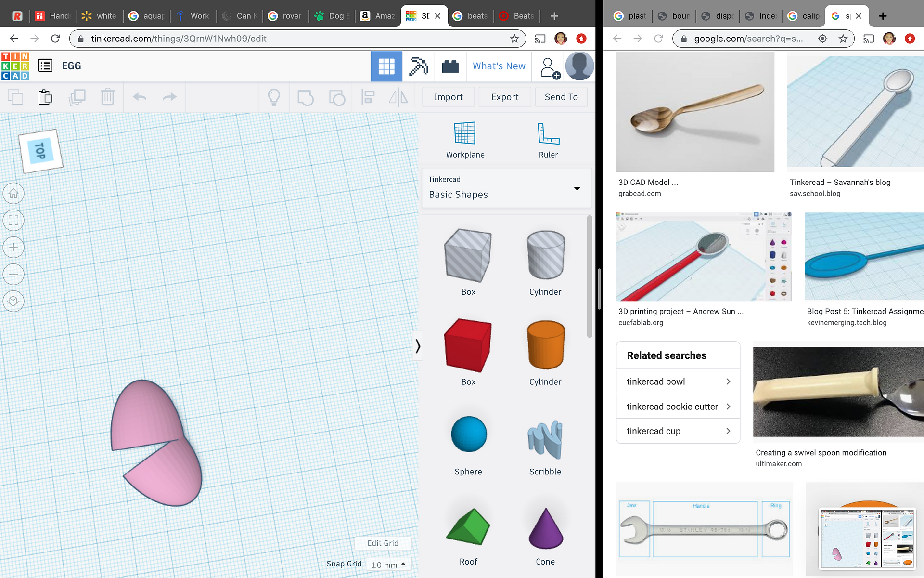Expand the tinkercad cookie cutter related search
The width and height of the screenshot is (924, 578).
(678, 407)
